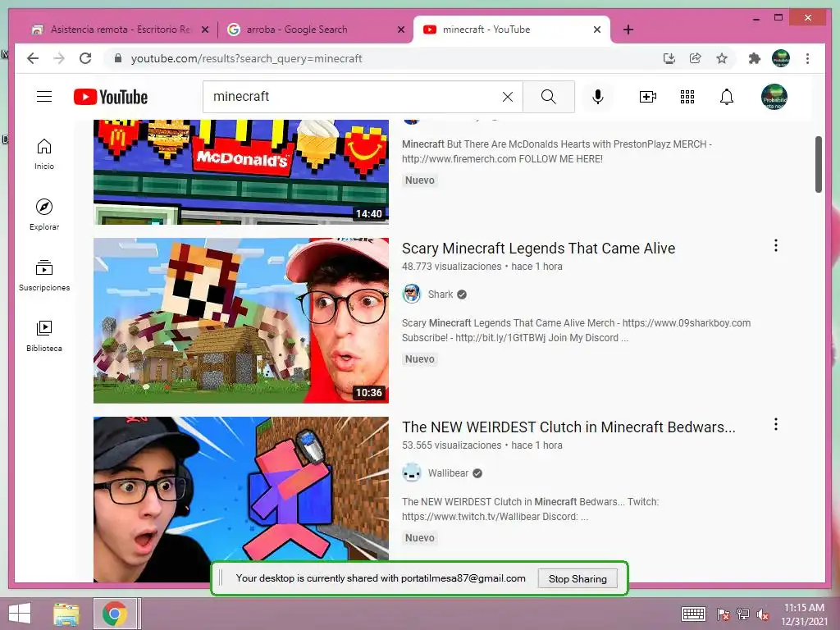The height and width of the screenshot is (630, 840).
Task: Click sharing bar drag handle grip
Action: point(221,578)
